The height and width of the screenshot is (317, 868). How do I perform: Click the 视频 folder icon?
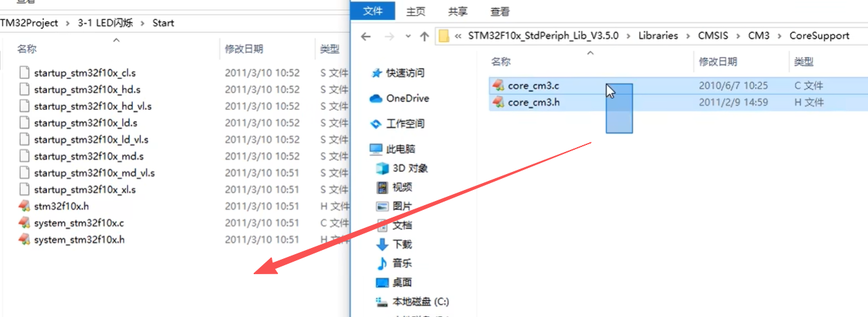click(382, 187)
